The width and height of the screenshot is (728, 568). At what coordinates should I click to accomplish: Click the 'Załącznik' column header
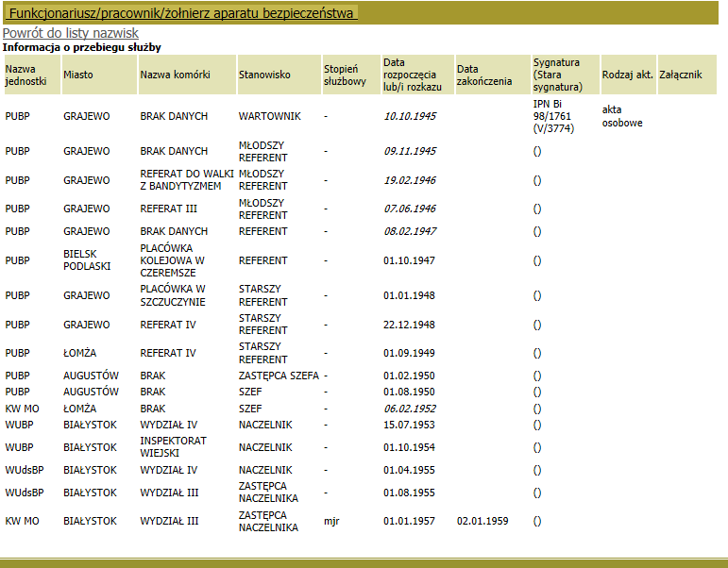pos(680,75)
